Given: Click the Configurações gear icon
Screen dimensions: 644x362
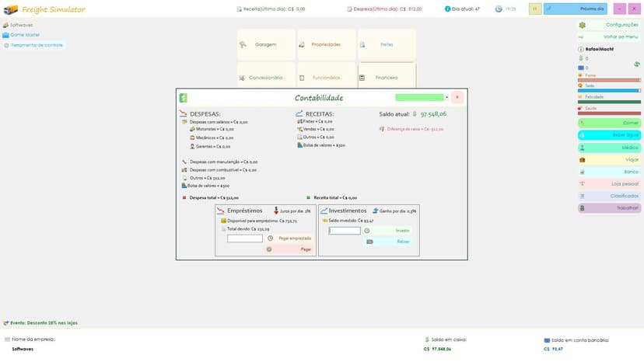Looking at the screenshot, I should tap(582, 25).
